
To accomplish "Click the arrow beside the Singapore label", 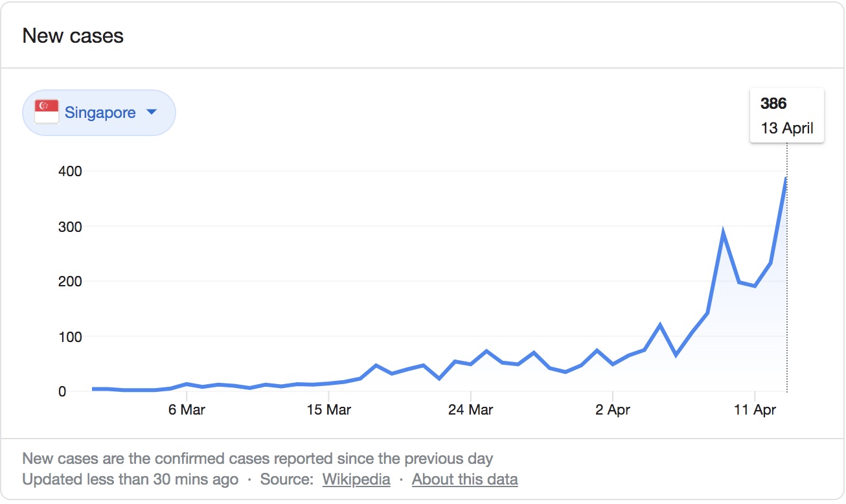I will click(152, 112).
